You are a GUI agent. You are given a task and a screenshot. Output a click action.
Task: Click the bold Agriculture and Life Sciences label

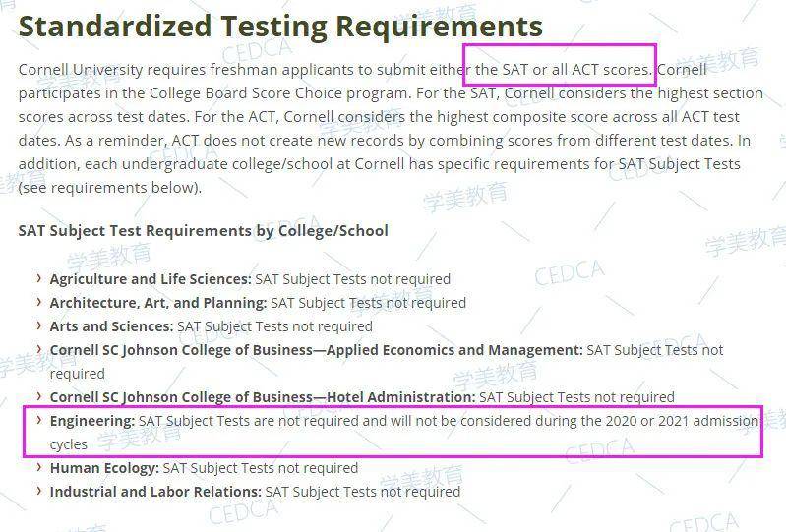[x=151, y=279]
